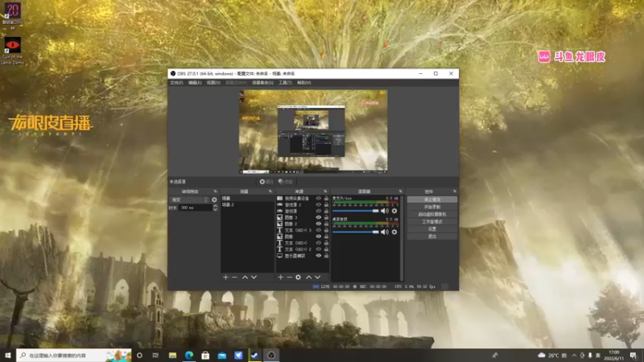Undock the scenes (场景) panel via its header icon
The image size is (644, 362).
click(270, 191)
